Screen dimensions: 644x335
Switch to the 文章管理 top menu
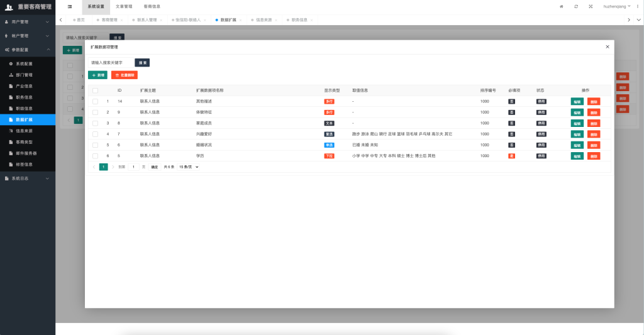124,6
